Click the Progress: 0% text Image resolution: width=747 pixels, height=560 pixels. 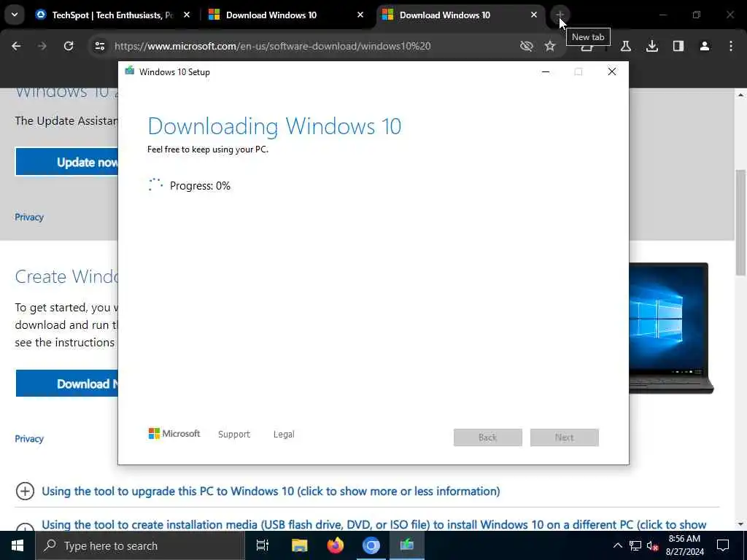pos(200,186)
